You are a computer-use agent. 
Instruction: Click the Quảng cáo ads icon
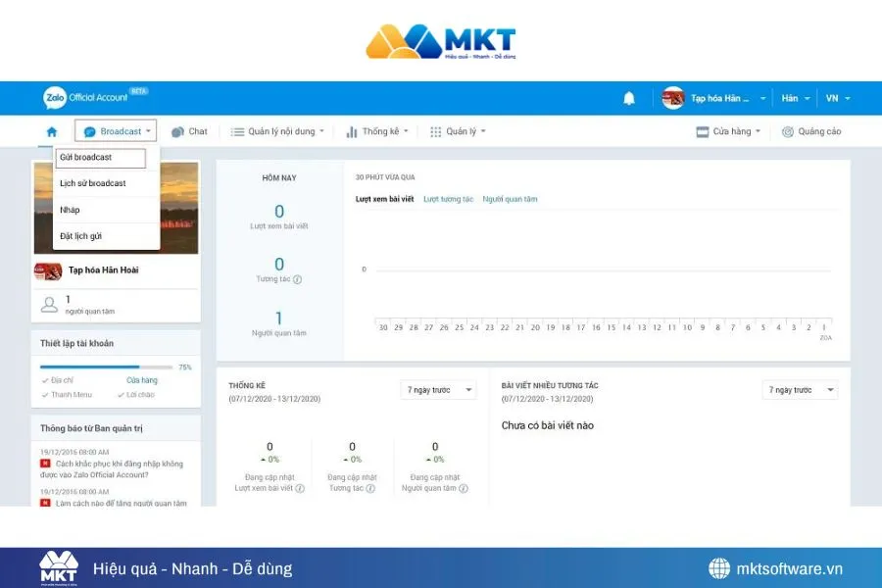(x=786, y=130)
